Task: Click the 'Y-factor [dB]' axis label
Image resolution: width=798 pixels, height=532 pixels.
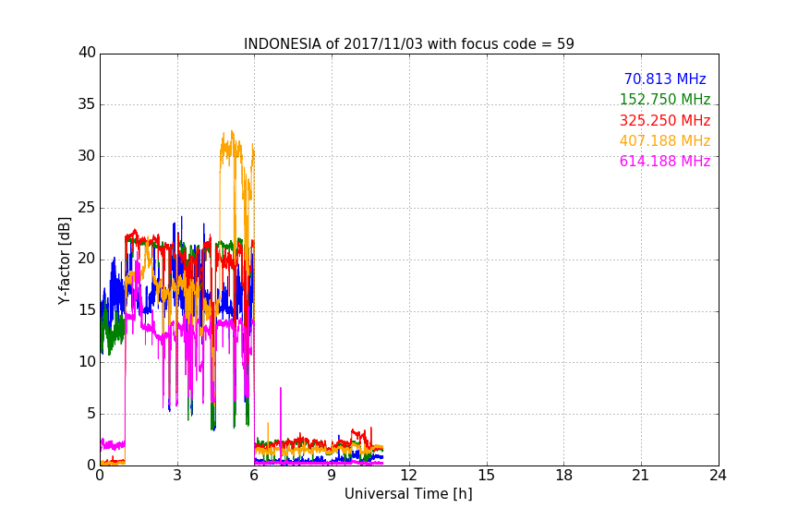Action: click(64, 260)
